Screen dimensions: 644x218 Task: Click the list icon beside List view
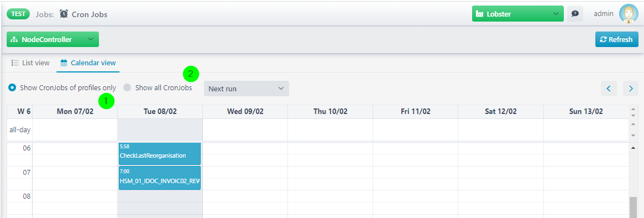click(15, 63)
